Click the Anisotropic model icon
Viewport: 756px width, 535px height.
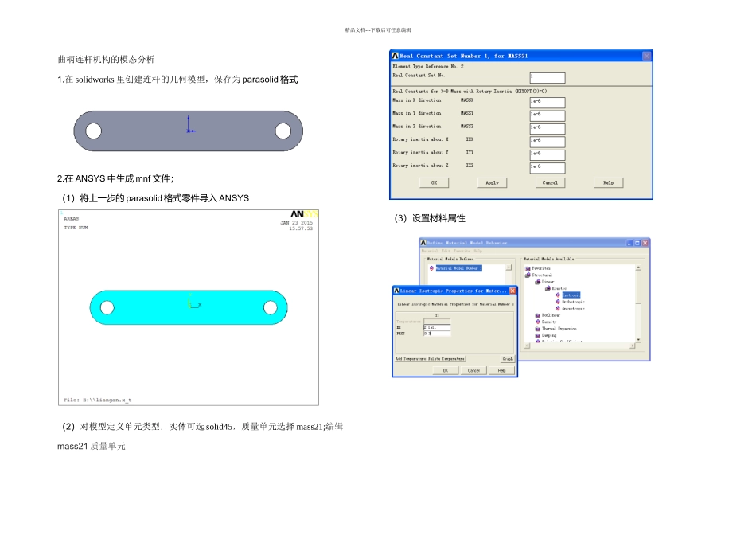[x=559, y=308]
